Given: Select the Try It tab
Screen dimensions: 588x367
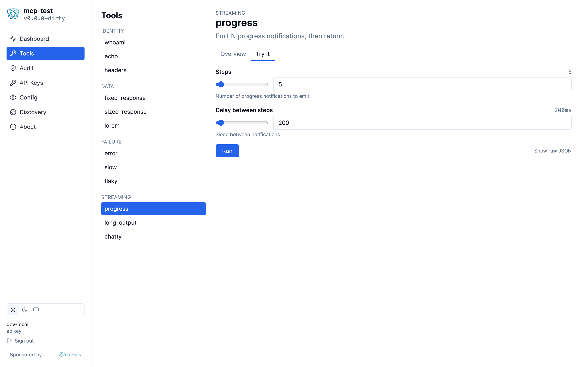Looking at the screenshot, I should tap(263, 54).
